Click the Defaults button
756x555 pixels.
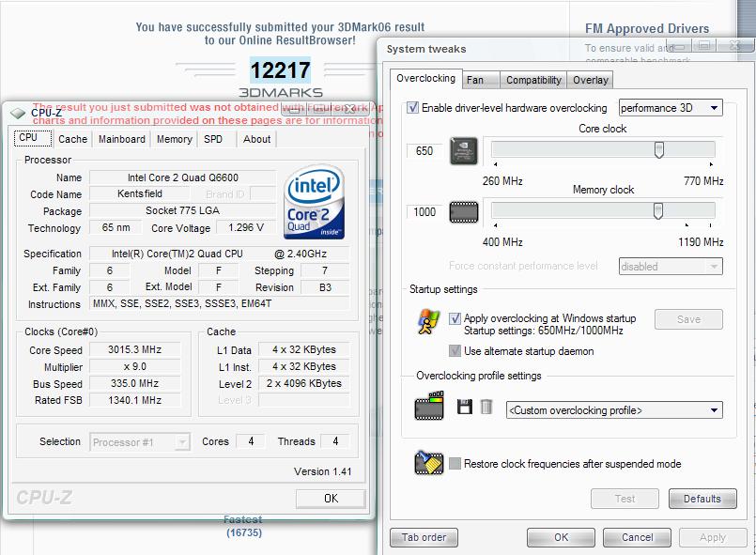pos(702,499)
